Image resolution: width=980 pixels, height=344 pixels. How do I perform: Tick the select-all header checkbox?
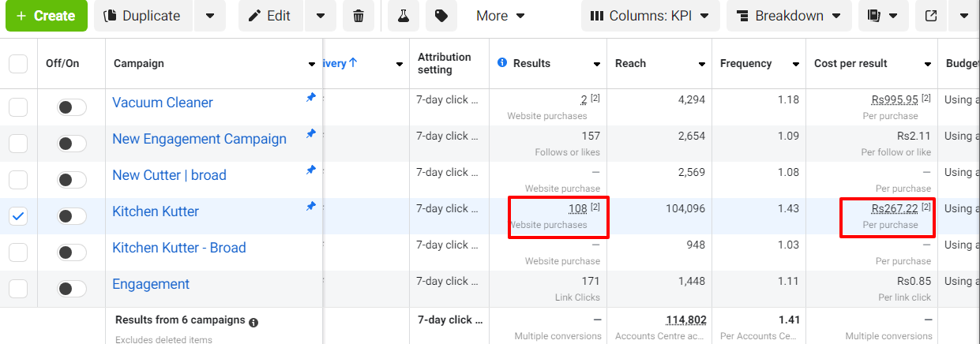[x=17, y=64]
